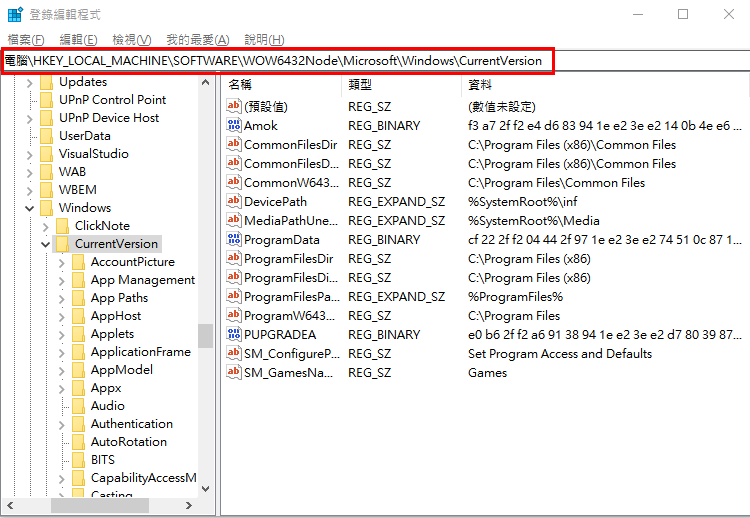Click the ProgramFilesDir string value icon

(x=233, y=258)
